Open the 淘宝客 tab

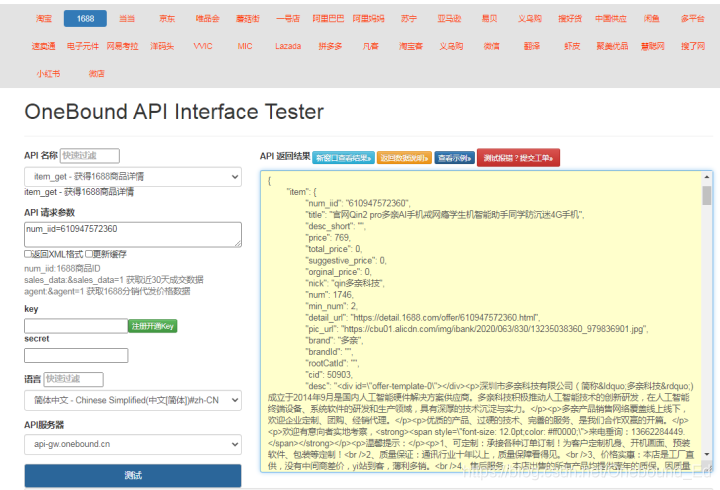click(411, 46)
